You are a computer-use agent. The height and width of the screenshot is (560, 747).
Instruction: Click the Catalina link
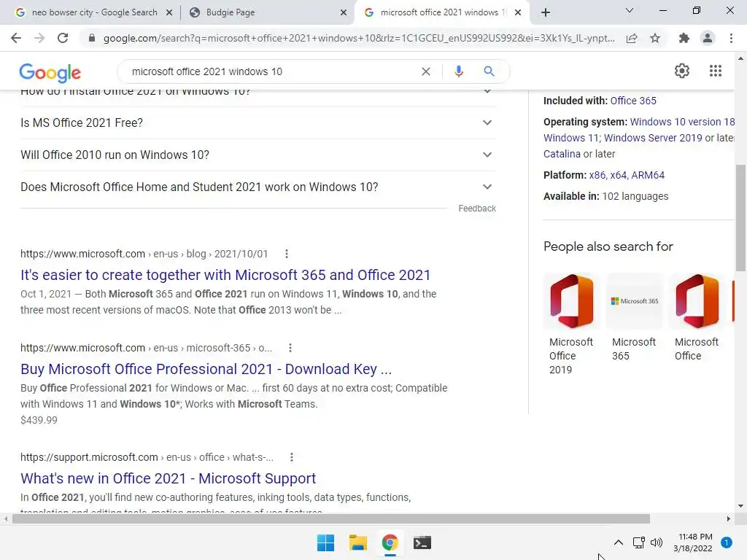click(x=562, y=154)
